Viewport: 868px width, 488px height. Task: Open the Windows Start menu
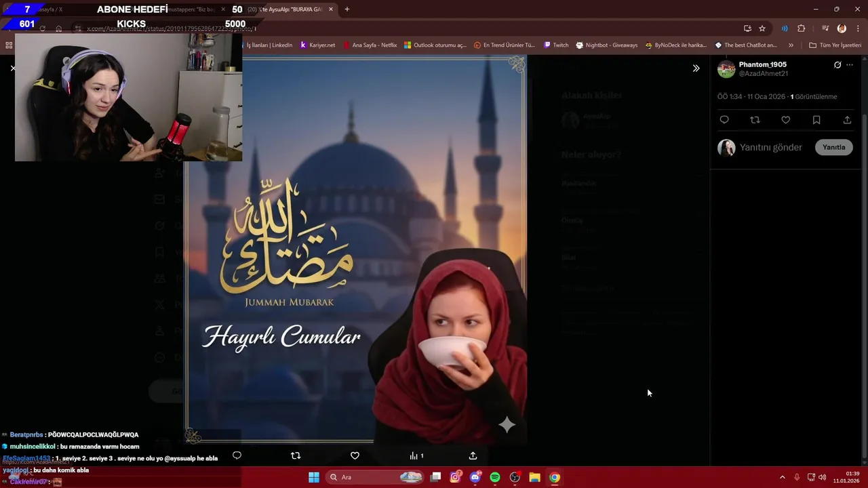[314, 477]
